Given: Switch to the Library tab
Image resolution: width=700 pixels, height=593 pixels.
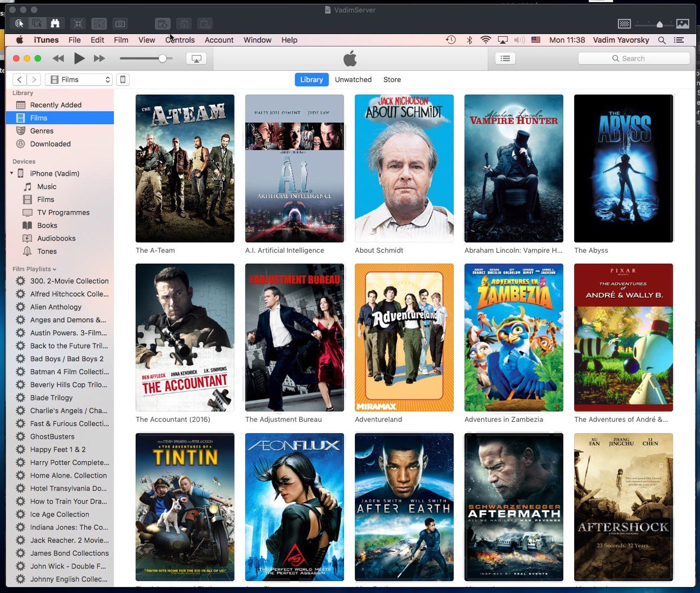Looking at the screenshot, I should pos(311,79).
